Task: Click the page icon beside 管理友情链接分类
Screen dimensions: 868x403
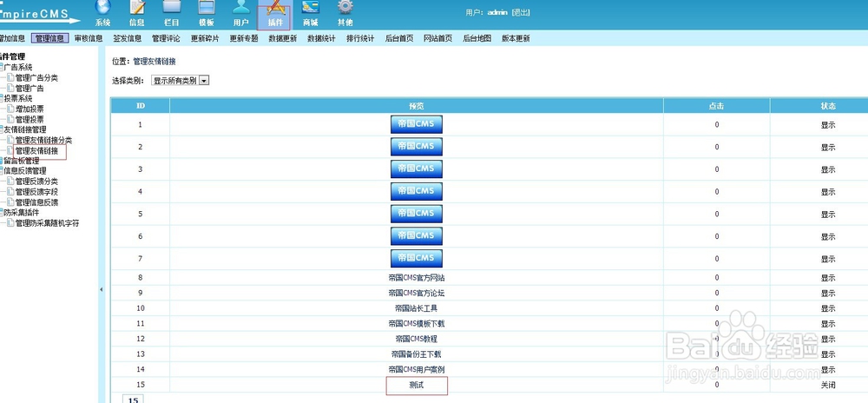Action: click(10, 140)
